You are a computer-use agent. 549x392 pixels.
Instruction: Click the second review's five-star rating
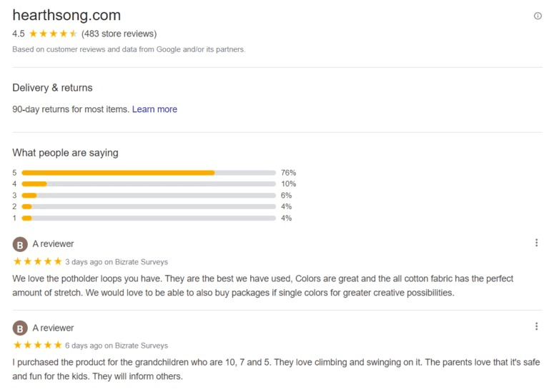point(38,346)
